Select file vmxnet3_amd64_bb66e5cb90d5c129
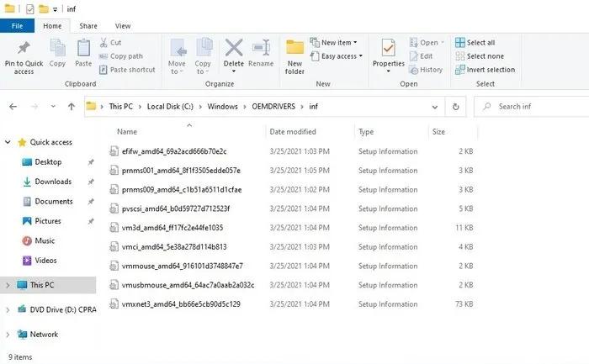The height and width of the screenshot is (364, 589). 181,304
